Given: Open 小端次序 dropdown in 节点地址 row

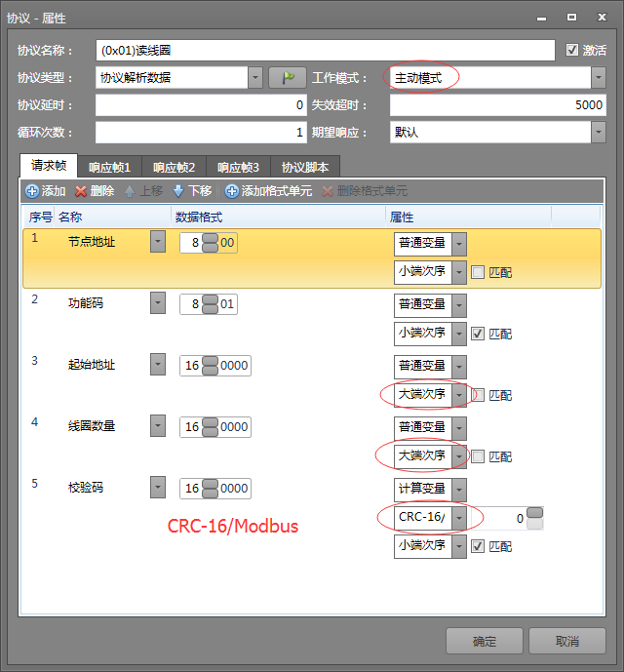Looking at the screenshot, I should (x=459, y=272).
